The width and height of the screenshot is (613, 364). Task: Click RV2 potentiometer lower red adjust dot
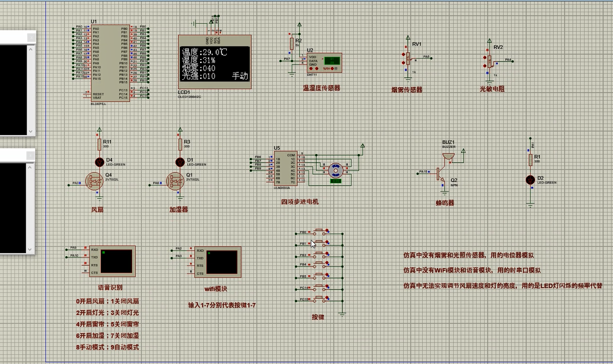tap(485, 67)
